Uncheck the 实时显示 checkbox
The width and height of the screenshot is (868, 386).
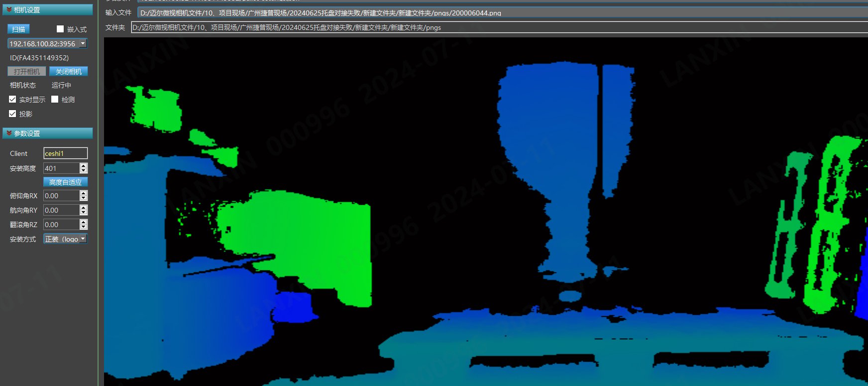pos(12,99)
